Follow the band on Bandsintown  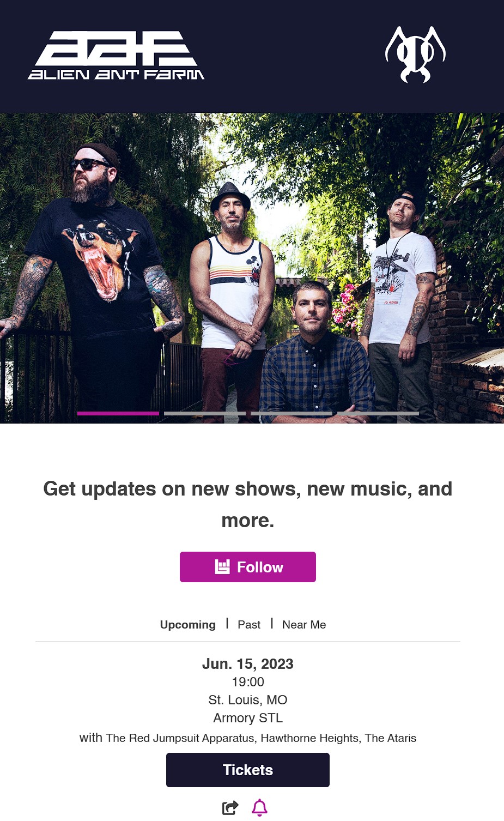tap(248, 567)
